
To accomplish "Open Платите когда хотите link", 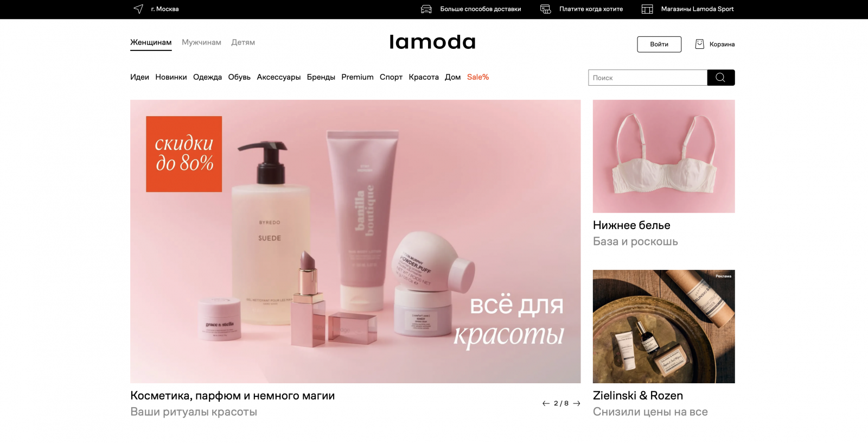I will (591, 9).
